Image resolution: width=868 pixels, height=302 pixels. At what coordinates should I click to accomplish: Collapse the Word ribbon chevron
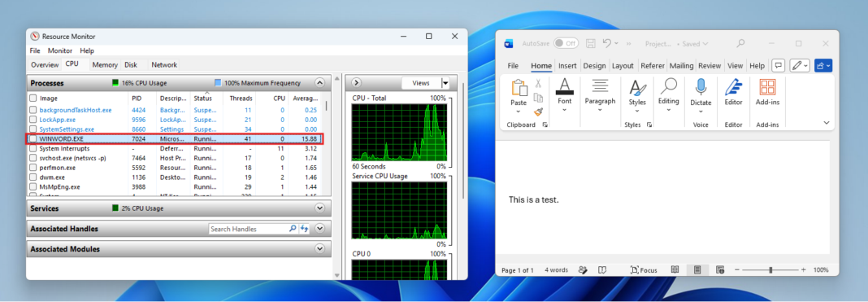point(827,122)
